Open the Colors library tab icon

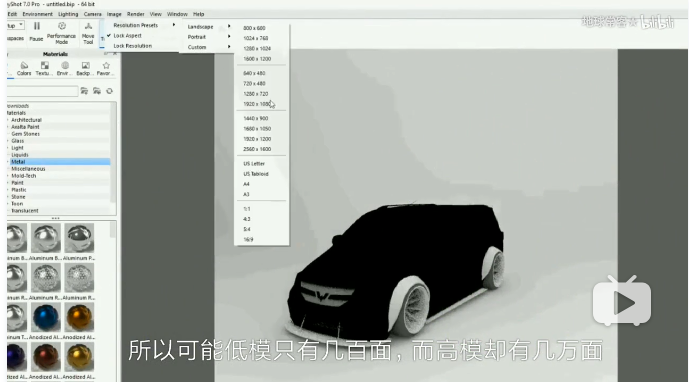pyautogui.click(x=24, y=65)
